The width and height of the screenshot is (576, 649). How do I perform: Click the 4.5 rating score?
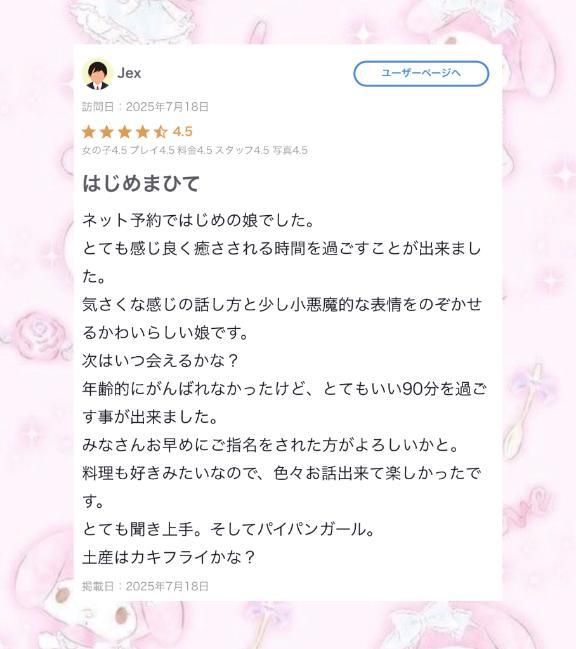tap(182, 132)
